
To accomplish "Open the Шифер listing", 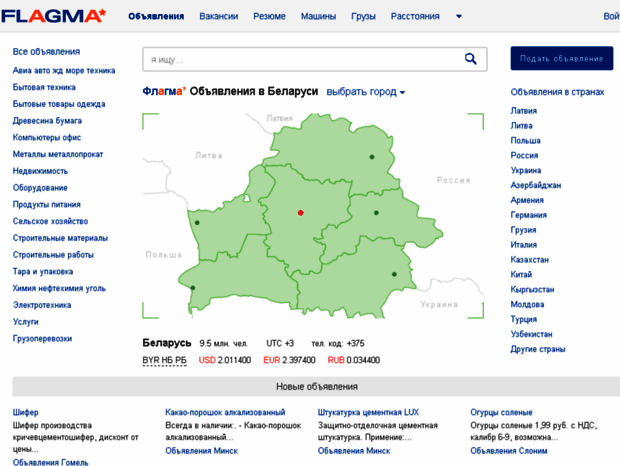I will [26, 412].
